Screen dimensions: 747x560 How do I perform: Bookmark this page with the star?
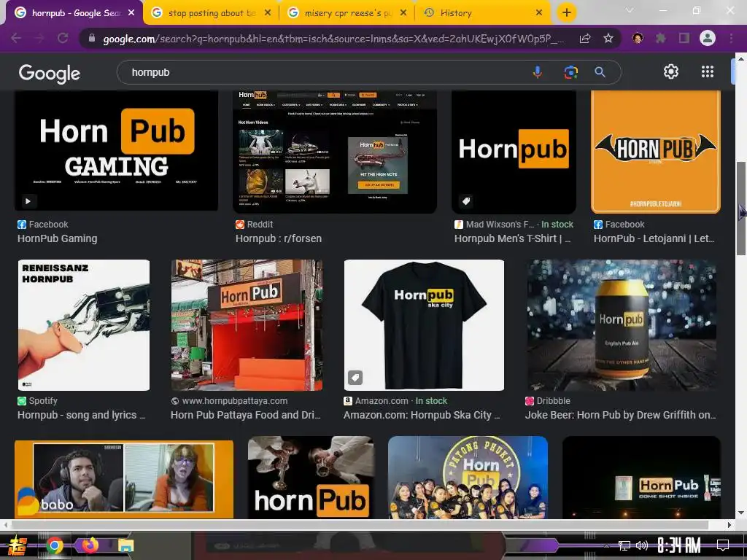coord(608,38)
